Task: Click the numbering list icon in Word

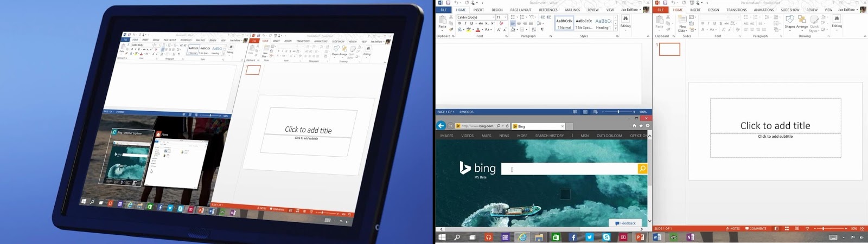Action: pyautogui.click(x=522, y=17)
